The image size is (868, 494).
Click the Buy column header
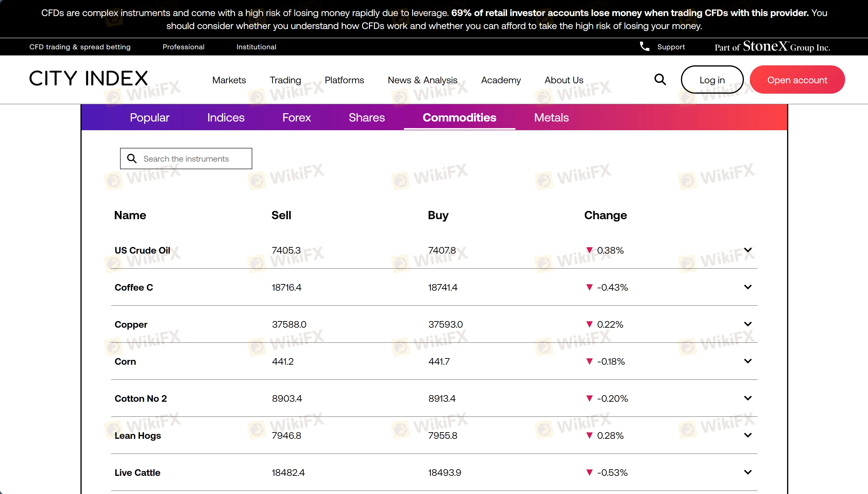[x=438, y=215]
